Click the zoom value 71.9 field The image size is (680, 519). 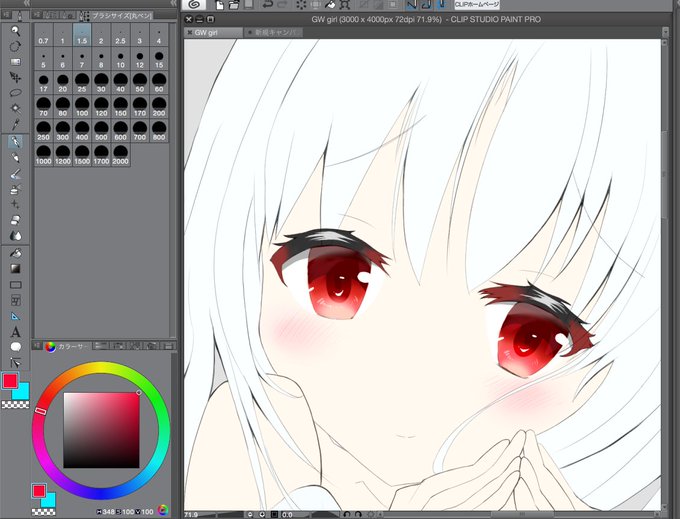pos(192,515)
